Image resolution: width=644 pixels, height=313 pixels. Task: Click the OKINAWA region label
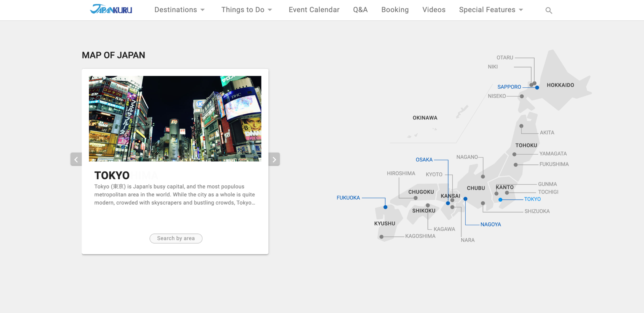[x=425, y=118]
